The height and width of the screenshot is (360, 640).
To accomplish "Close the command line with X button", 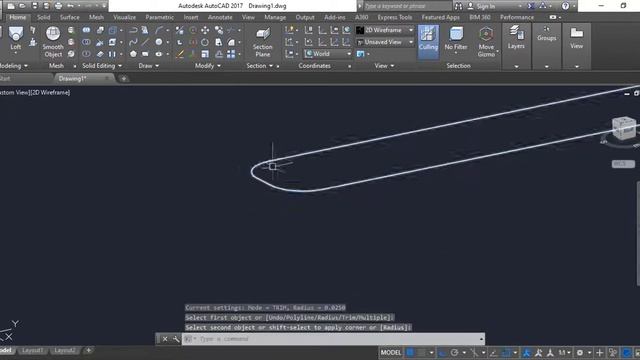I will click(x=165, y=339).
